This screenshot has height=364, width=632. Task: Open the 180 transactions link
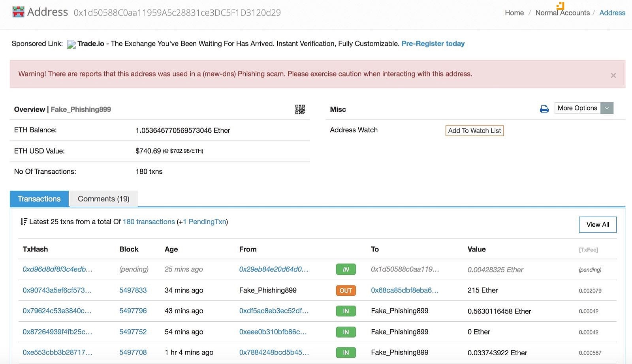[149, 222]
